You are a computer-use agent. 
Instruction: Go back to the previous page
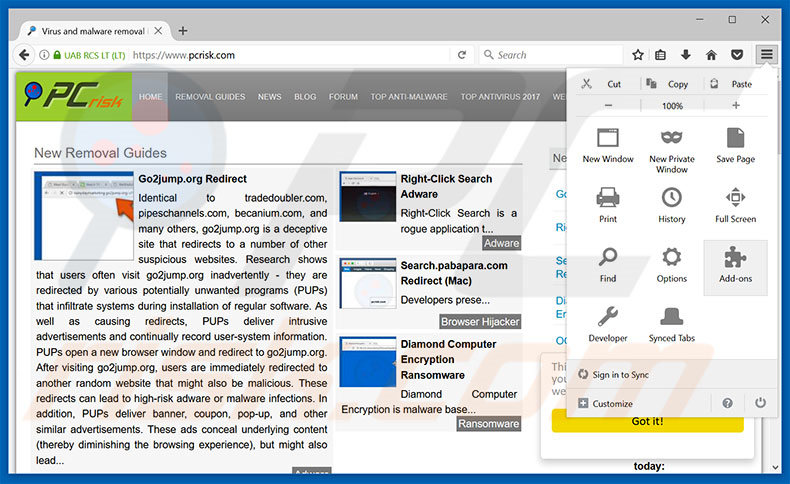pos(23,55)
